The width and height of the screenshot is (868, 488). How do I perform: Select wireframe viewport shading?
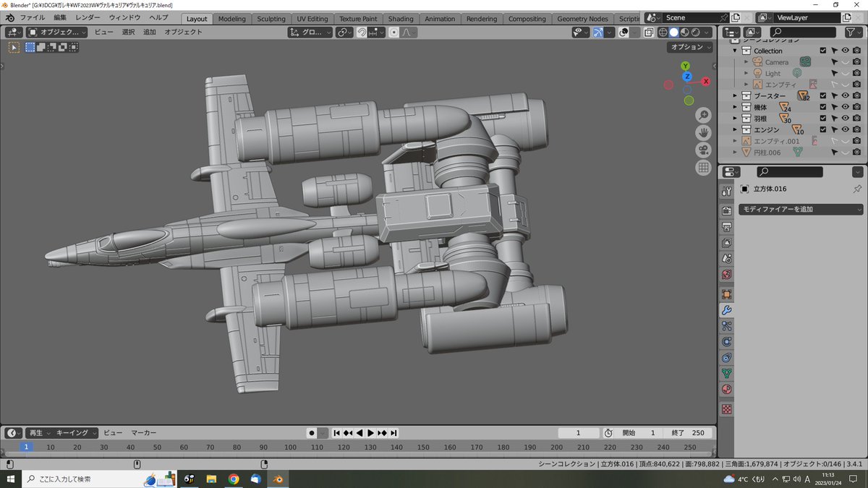click(x=664, y=33)
